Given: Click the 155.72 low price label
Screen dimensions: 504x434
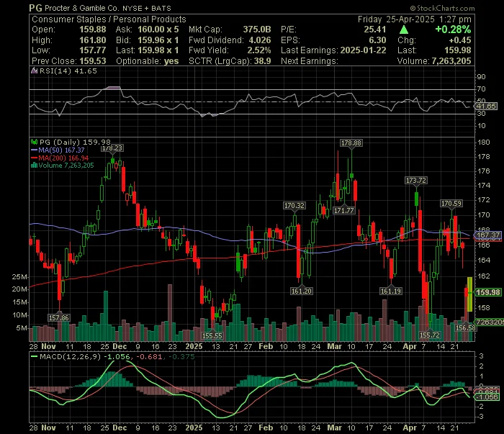Looking at the screenshot, I should point(429,335).
